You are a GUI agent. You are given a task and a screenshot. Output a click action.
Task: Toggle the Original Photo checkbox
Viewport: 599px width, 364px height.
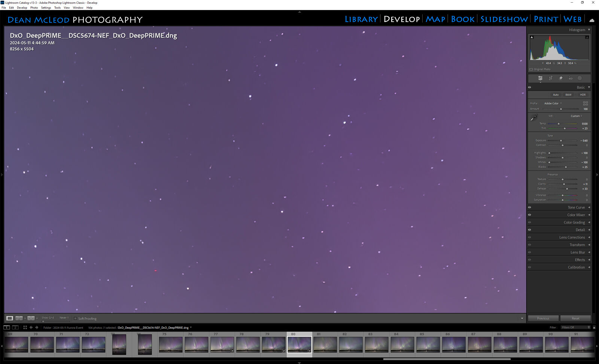click(531, 69)
